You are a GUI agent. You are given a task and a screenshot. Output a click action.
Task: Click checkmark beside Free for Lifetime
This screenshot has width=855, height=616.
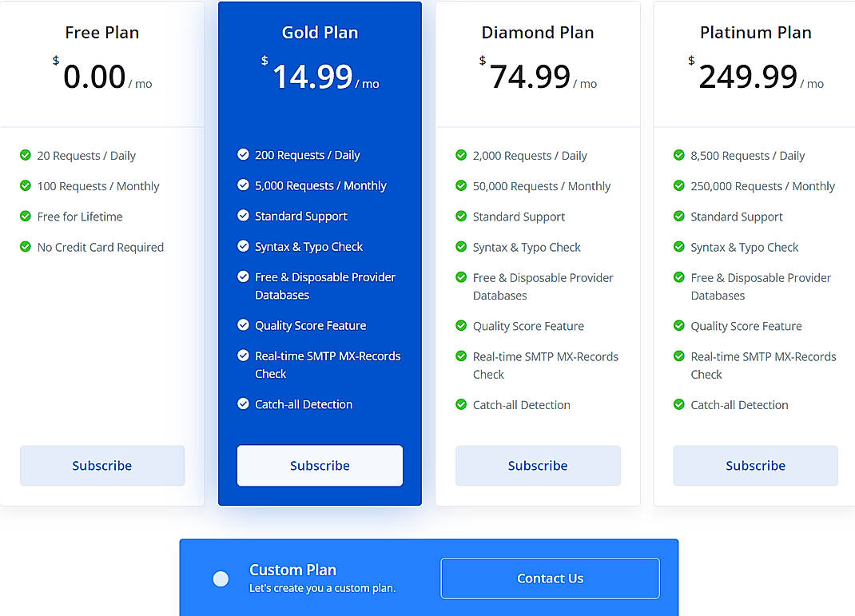coord(25,217)
